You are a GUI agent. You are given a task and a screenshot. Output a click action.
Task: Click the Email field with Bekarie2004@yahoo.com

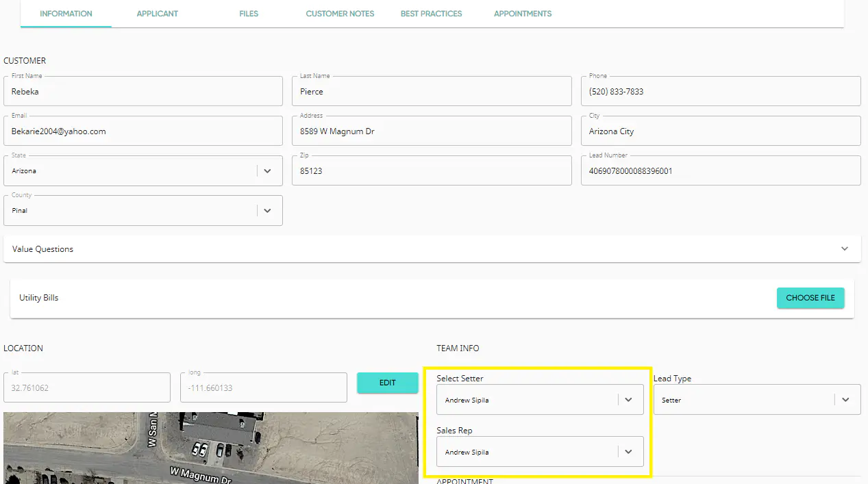coord(143,131)
